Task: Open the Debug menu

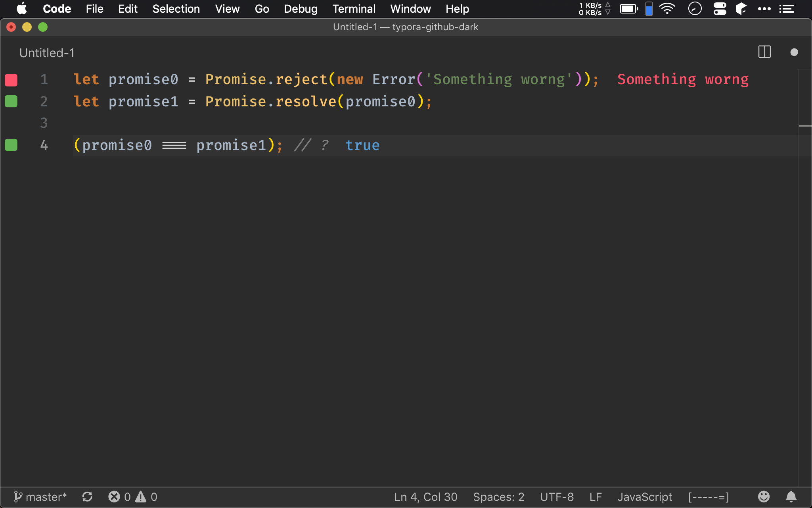Action: click(301, 9)
